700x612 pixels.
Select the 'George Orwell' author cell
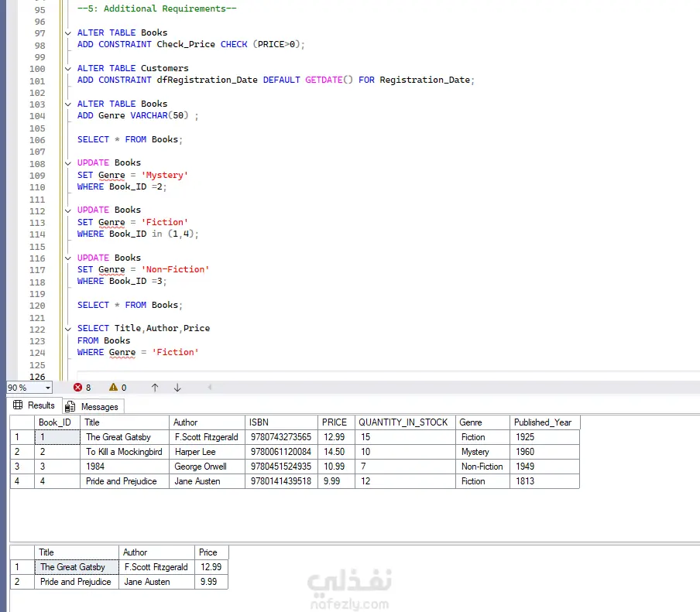[x=207, y=467]
